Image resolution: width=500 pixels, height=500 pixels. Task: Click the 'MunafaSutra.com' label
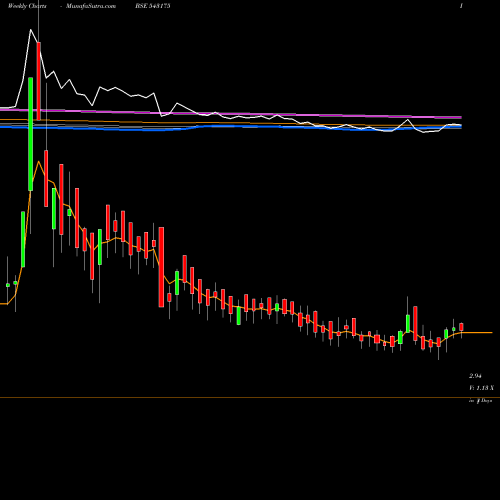(x=91, y=6)
